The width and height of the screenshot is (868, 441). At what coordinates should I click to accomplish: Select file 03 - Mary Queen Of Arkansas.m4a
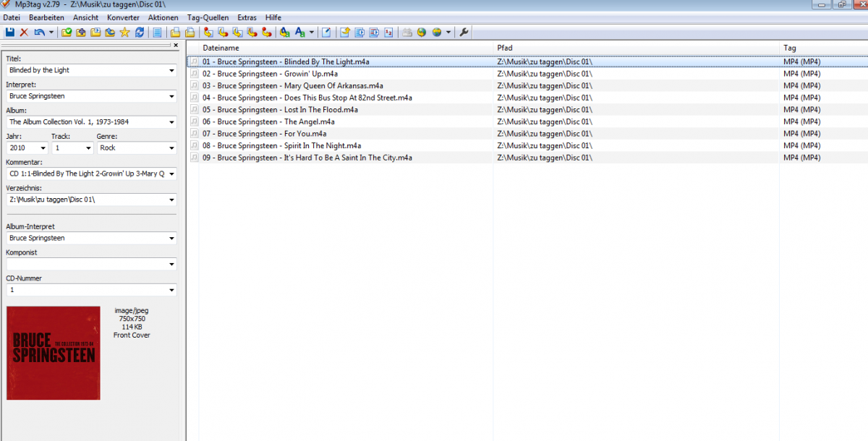[293, 86]
